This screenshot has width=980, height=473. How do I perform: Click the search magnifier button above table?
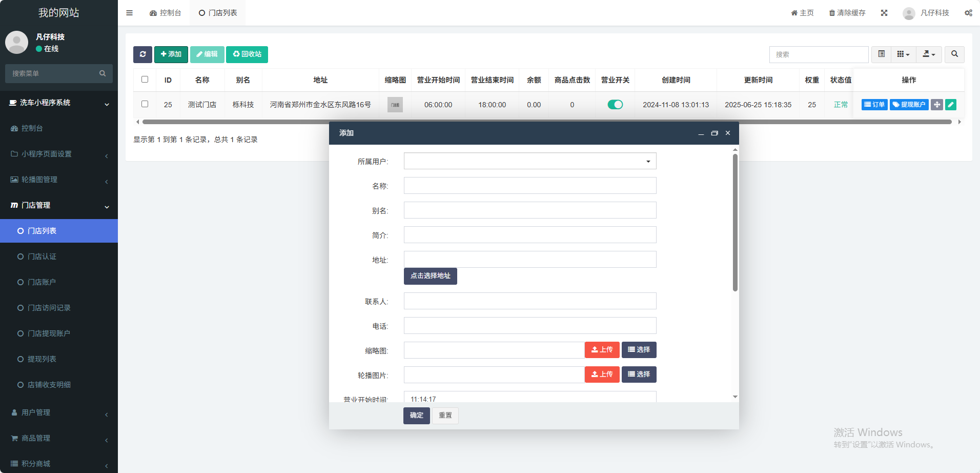pos(954,54)
